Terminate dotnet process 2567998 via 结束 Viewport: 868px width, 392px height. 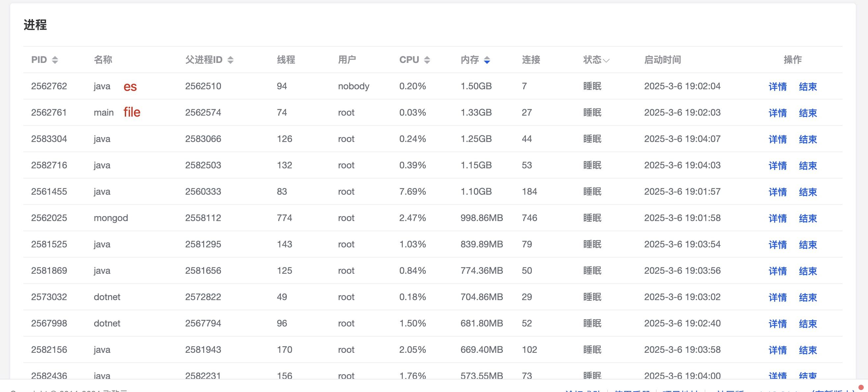(808, 323)
